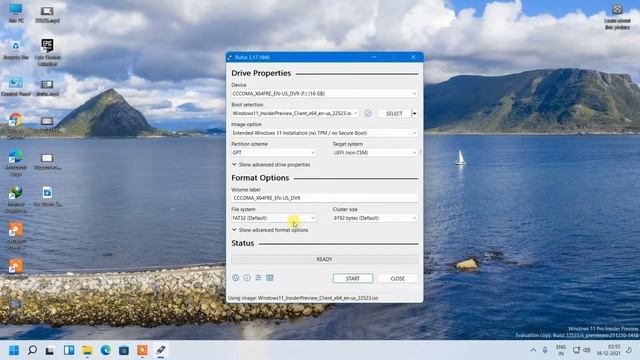
Task: Click the Volume label text field
Action: [x=324, y=198]
